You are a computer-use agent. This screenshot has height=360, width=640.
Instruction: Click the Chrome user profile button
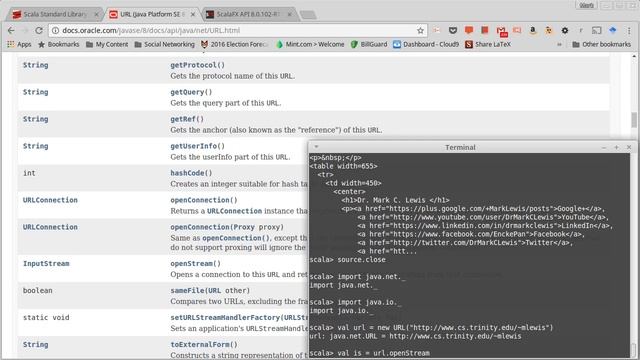587,5
